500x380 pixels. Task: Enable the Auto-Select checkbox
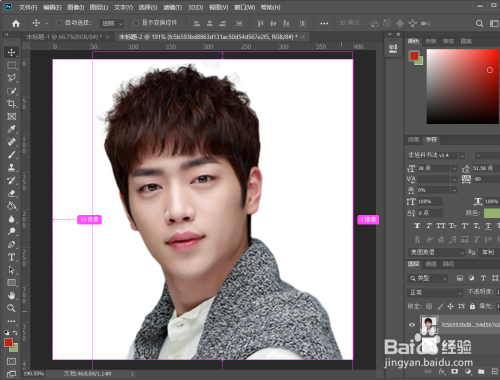coord(59,23)
